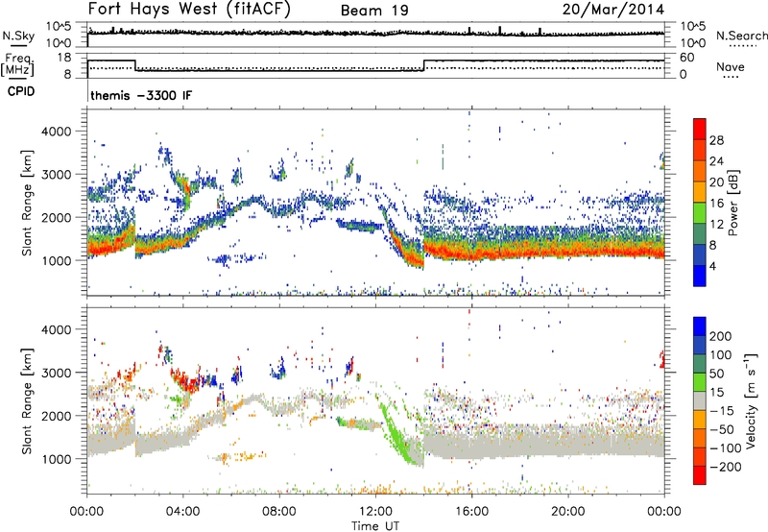Viewport: 768px width, 532px height.
Task: Click the '16:00' time axis label
Action: (471, 511)
